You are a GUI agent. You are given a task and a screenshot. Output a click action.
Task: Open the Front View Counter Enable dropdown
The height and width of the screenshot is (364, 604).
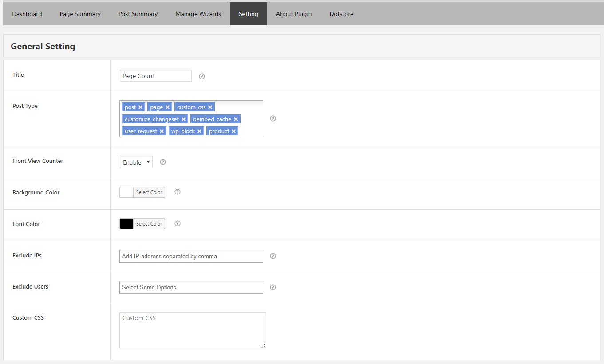(x=136, y=162)
